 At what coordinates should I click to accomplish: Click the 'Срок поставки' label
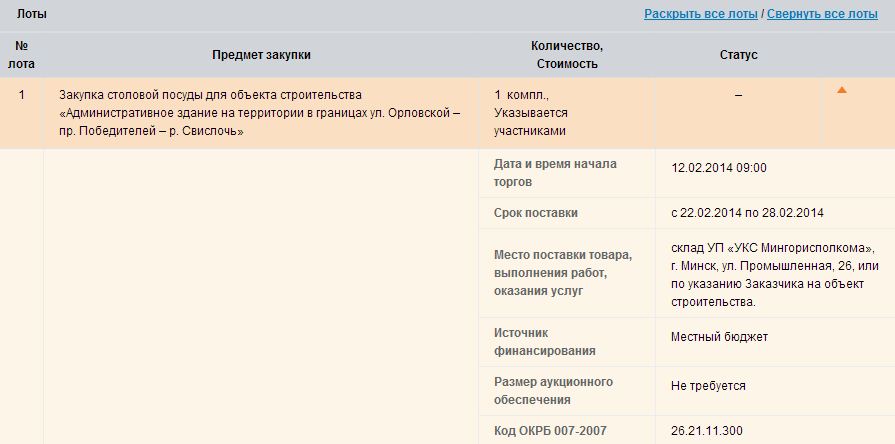(x=535, y=213)
